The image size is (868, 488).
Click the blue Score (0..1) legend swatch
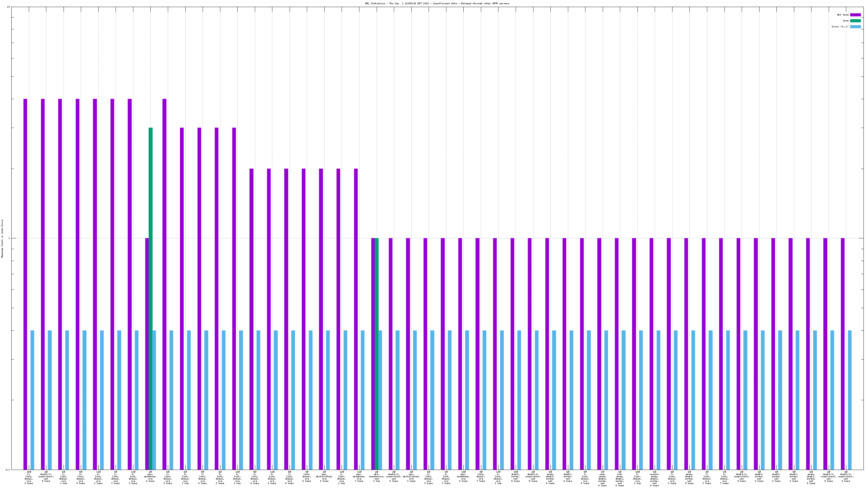click(855, 27)
